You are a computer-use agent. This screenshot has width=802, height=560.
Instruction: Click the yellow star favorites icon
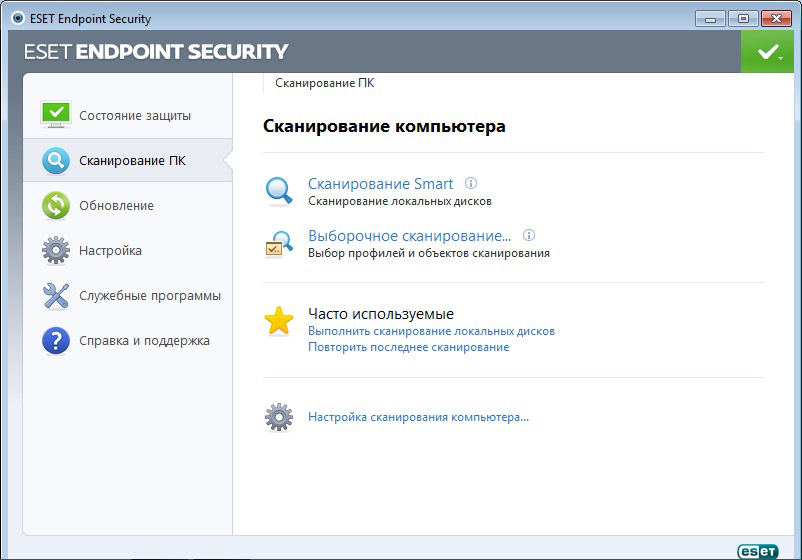coord(279,321)
